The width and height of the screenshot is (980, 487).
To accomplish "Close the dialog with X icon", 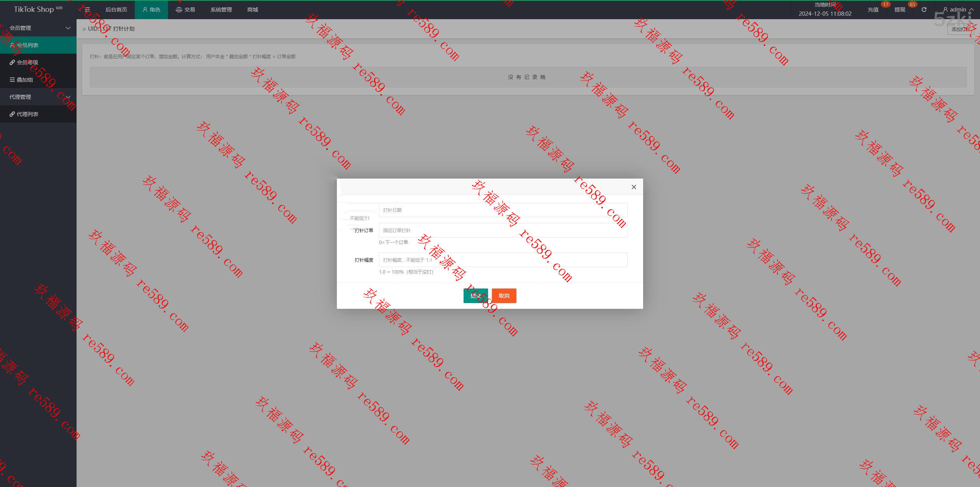I will (634, 187).
